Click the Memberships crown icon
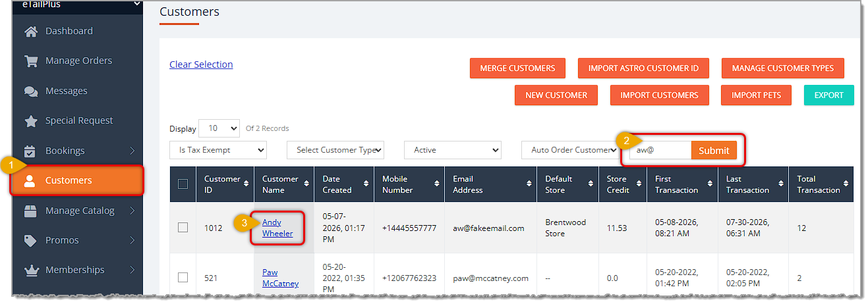Viewport: 868px width, 306px height. [30, 270]
